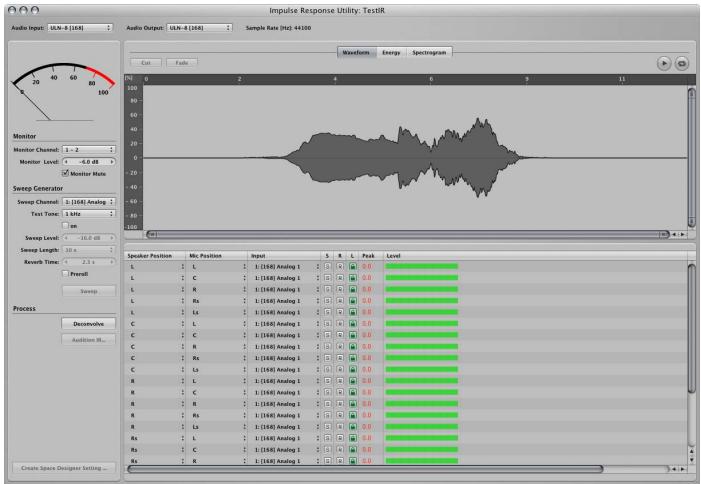Click the Reverb Time slider field
The image size is (701, 484).
(x=89, y=262)
